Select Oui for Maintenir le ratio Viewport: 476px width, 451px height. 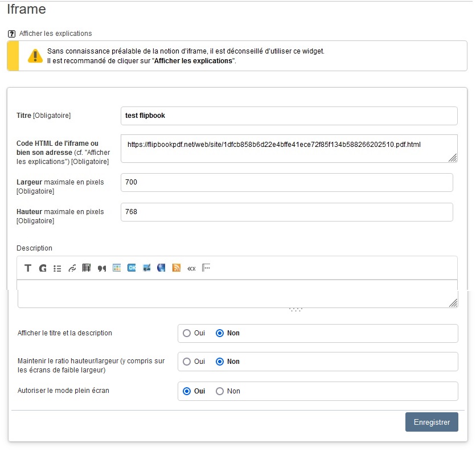click(x=187, y=362)
